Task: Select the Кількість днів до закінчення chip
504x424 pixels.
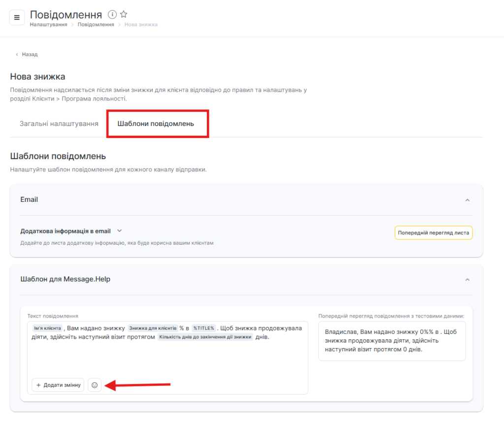Action: tap(205, 337)
